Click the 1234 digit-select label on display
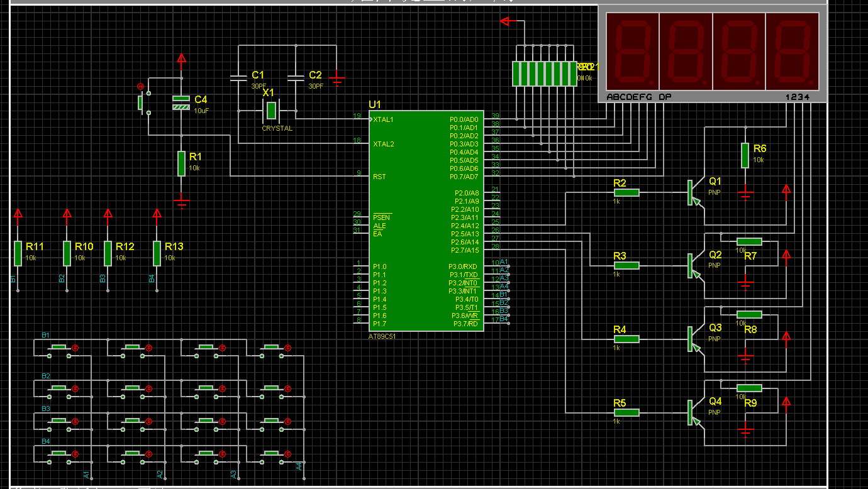This screenshot has height=489, width=868. pyautogui.click(x=798, y=97)
